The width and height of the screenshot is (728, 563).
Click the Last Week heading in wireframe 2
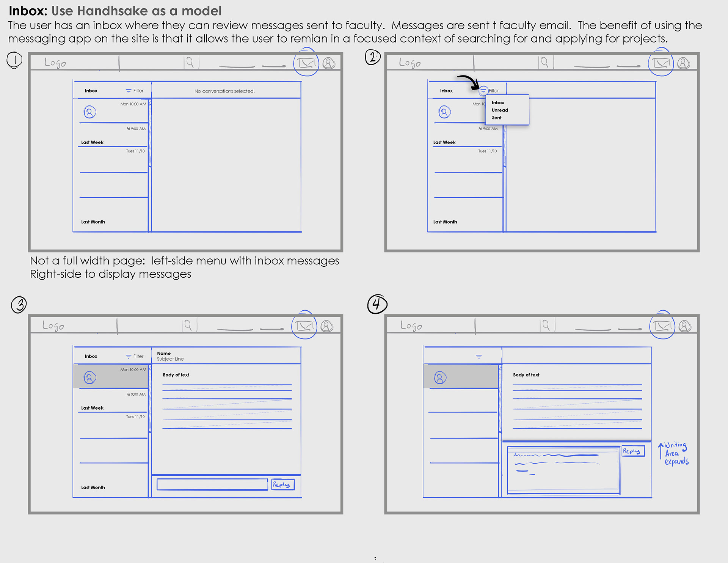[444, 143]
